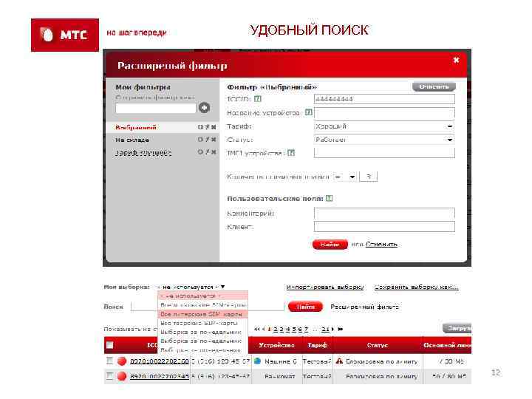532x399 pixels.
Task: Delete the Тариф «Лучший» saved filter
Action: (x=214, y=152)
